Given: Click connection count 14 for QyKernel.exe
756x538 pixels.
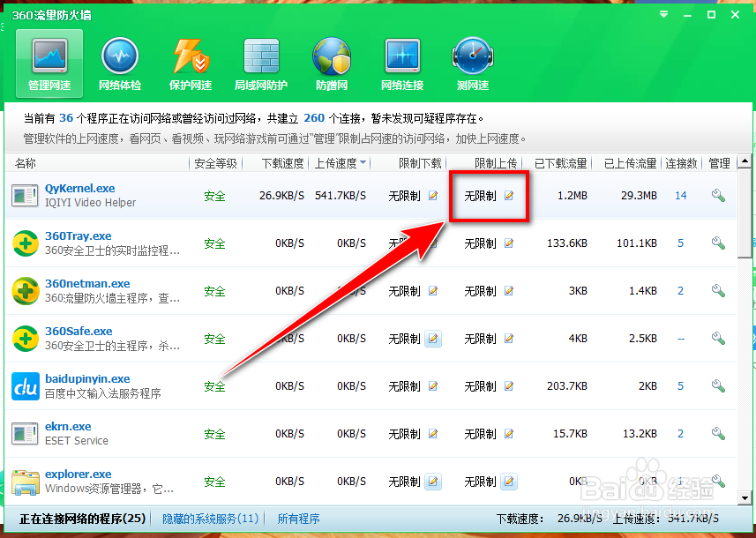Looking at the screenshot, I should [x=681, y=196].
